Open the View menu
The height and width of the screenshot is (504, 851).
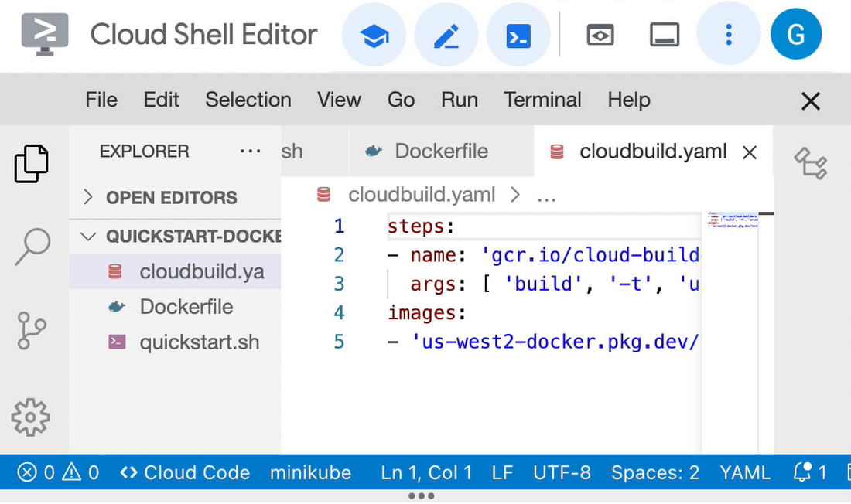point(339,100)
